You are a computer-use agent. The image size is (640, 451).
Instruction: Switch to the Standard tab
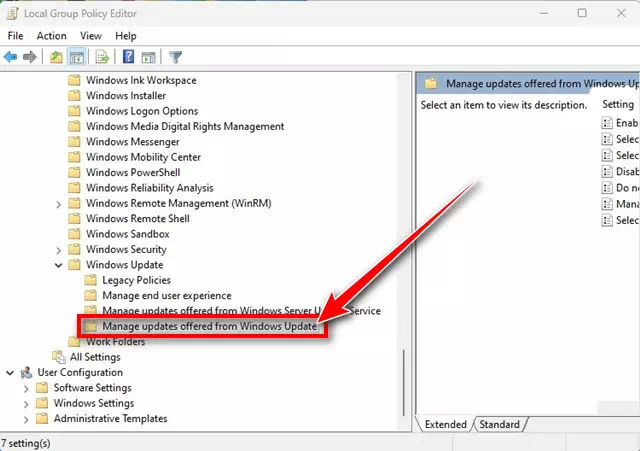point(499,424)
